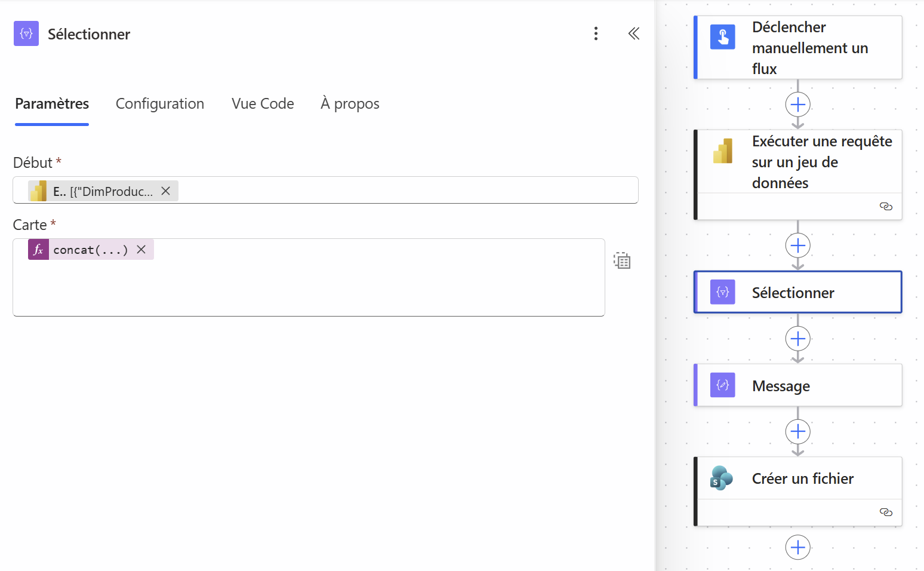Image resolution: width=924 pixels, height=571 pixels.
Task: Open the three-dot more options menu
Action: click(x=596, y=33)
